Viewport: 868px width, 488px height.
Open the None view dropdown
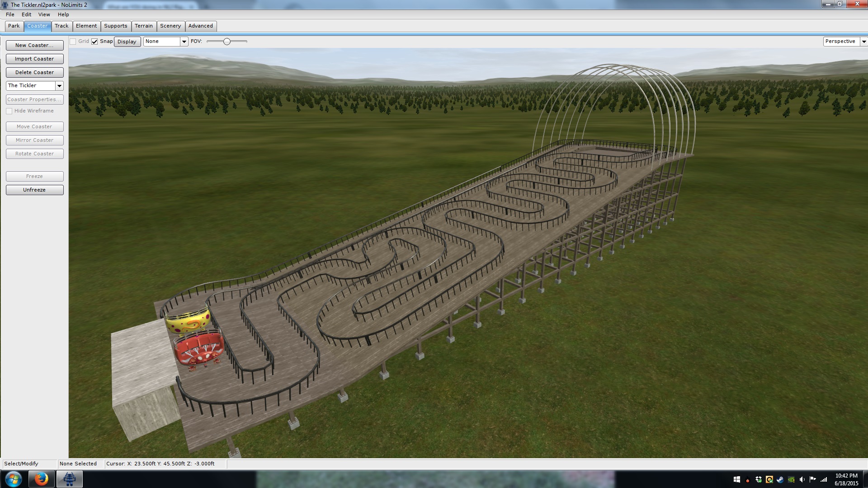(x=184, y=42)
